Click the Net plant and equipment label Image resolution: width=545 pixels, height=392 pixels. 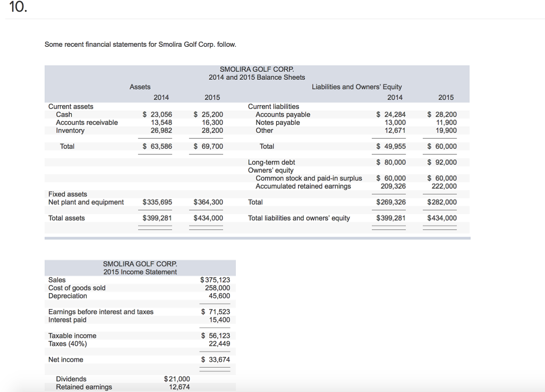point(86,202)
